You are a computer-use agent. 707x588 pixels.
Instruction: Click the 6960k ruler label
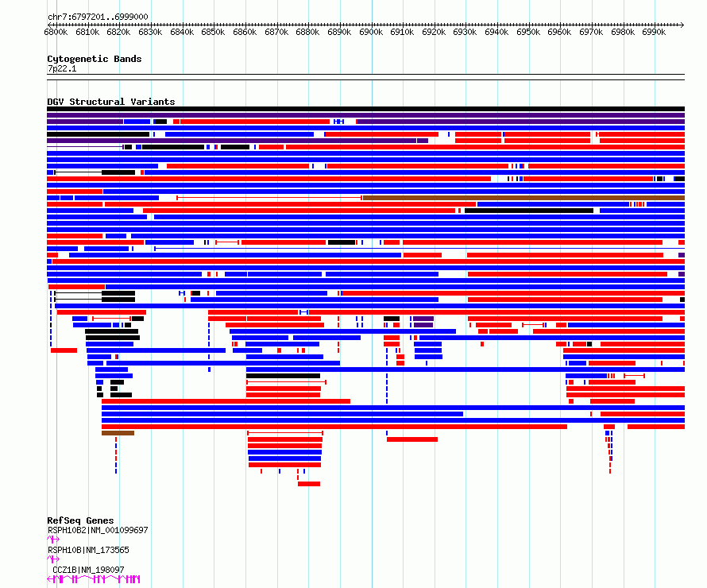click(559, 32)
